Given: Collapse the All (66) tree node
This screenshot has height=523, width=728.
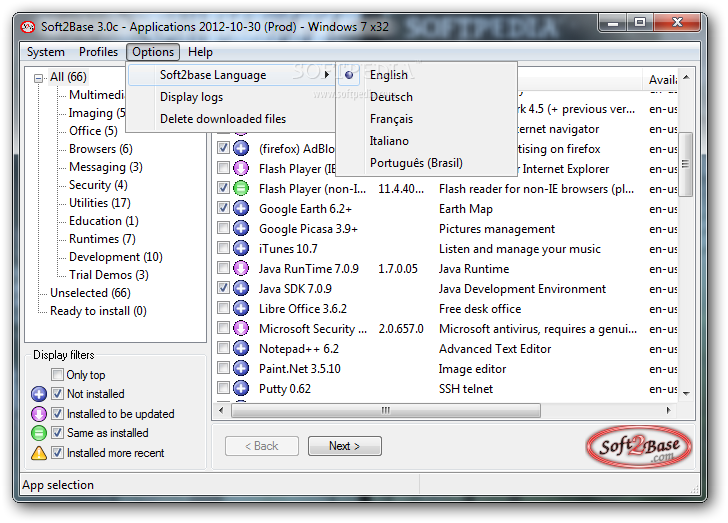Looking at the screenshot, I should click(x=39, y=78).
